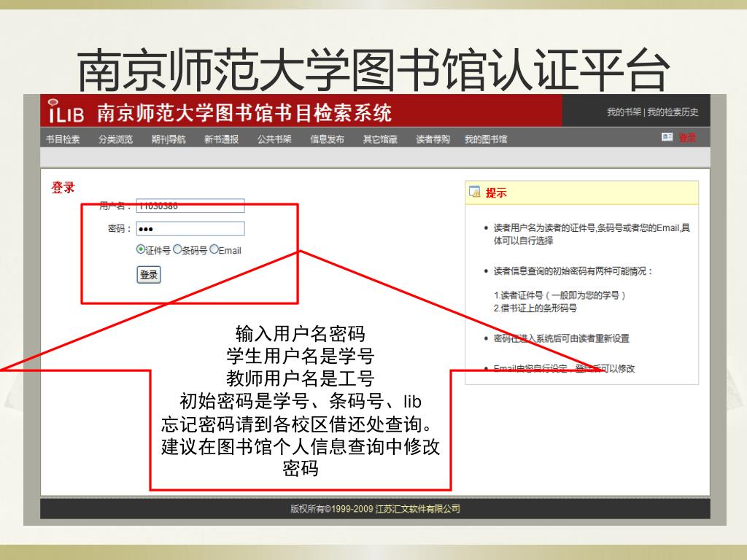Select the 条码号 radio button

coord(177,249)
